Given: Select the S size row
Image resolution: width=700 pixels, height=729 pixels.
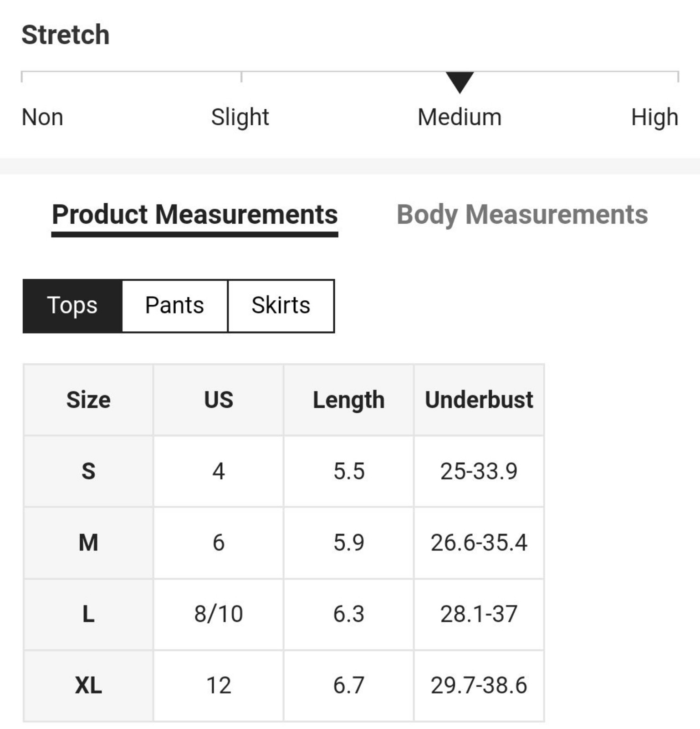Looking at the screenshot, I should [284, 471].
